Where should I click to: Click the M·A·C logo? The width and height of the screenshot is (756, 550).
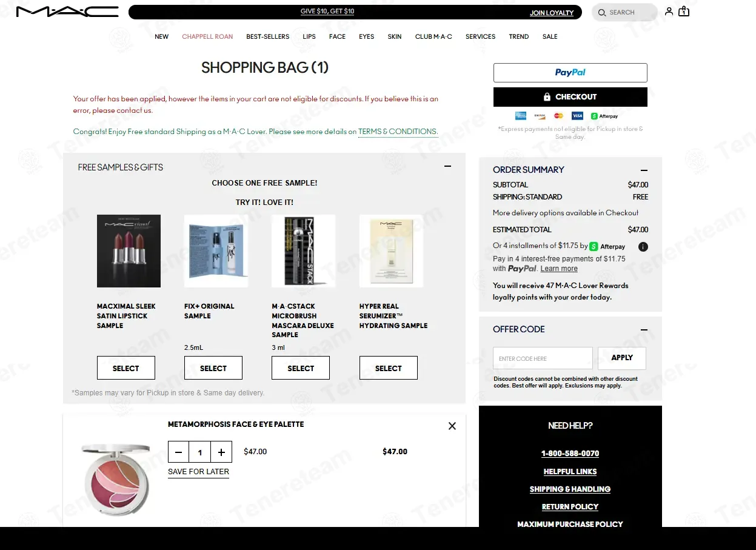point(67,12)
